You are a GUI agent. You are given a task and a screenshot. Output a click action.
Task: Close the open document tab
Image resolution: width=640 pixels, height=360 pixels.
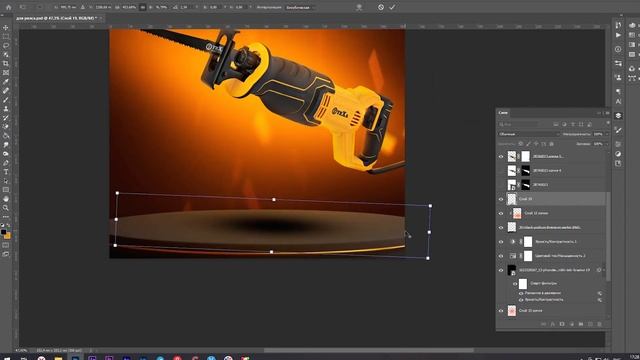(x=101, y=18)
